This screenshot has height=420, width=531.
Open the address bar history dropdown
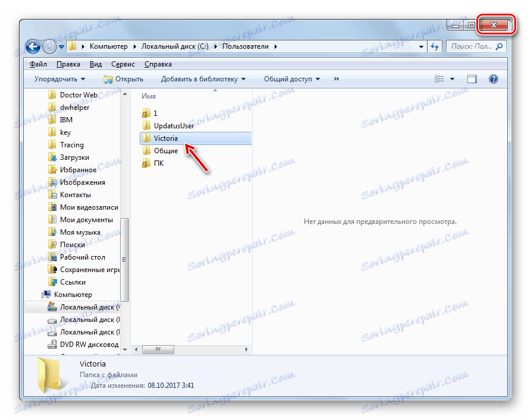[421, 47]
